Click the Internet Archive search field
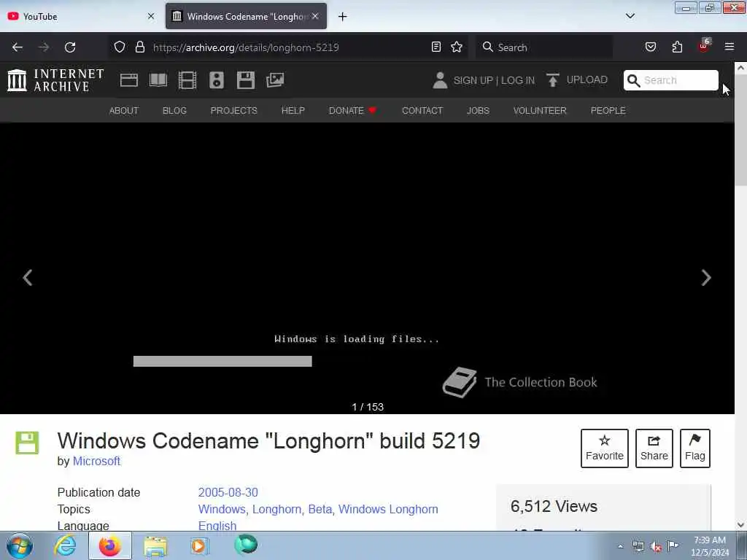747x560 pixels. pyautogui.click(x=671, y=80)
